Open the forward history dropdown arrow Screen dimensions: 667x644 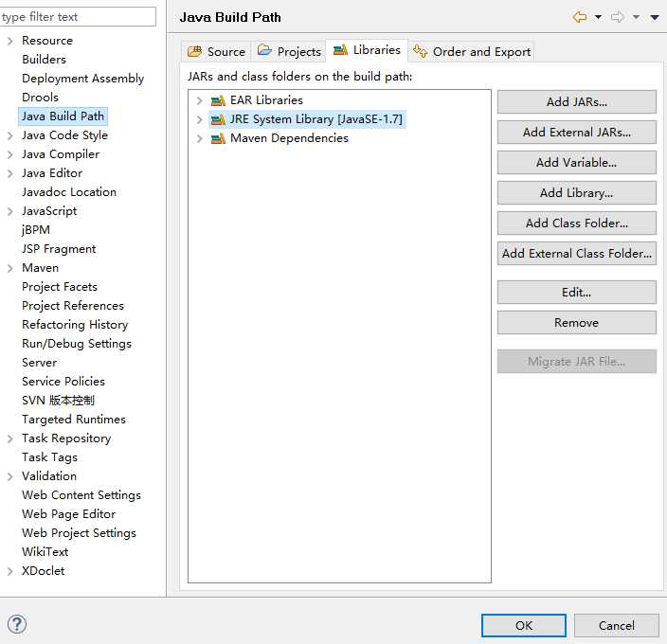[636, 17]
